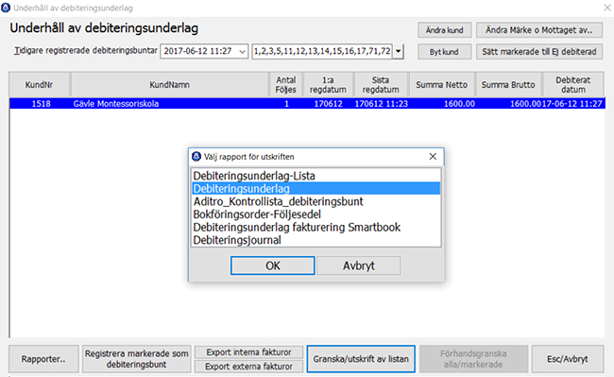614x377 pixels.
Task: Click Export interna fakturor
Action: click(x=249, y=352)
